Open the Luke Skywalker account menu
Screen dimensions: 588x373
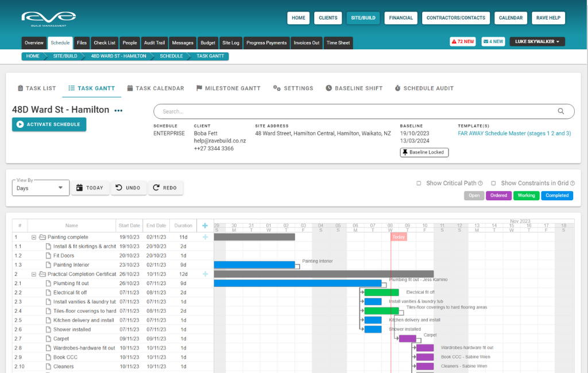tap(537, 41)
